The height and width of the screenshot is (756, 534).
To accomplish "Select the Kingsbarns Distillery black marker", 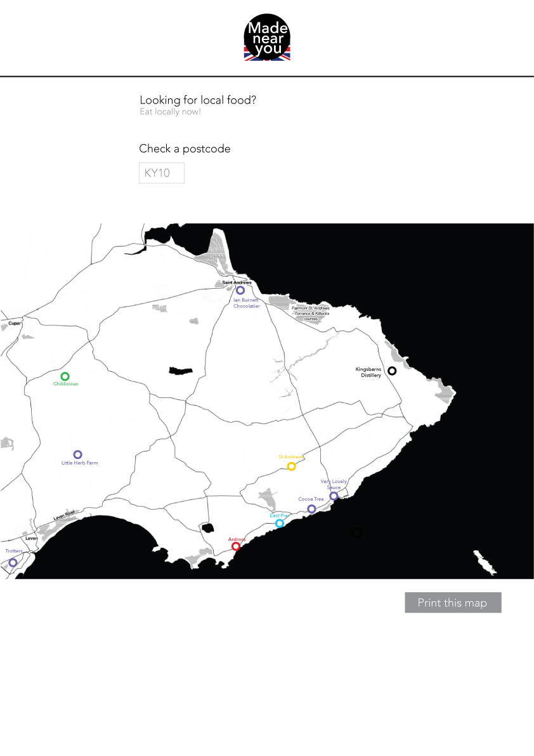I will [x=392, y=371].
